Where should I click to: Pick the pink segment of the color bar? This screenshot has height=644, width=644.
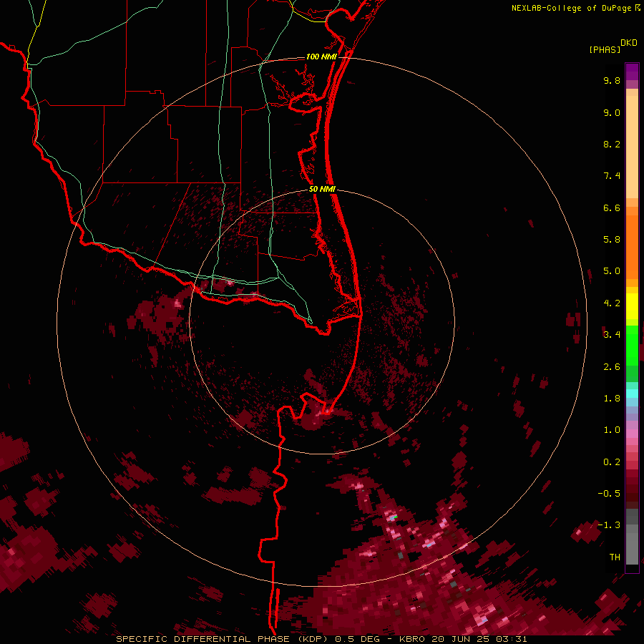(632, 433)
